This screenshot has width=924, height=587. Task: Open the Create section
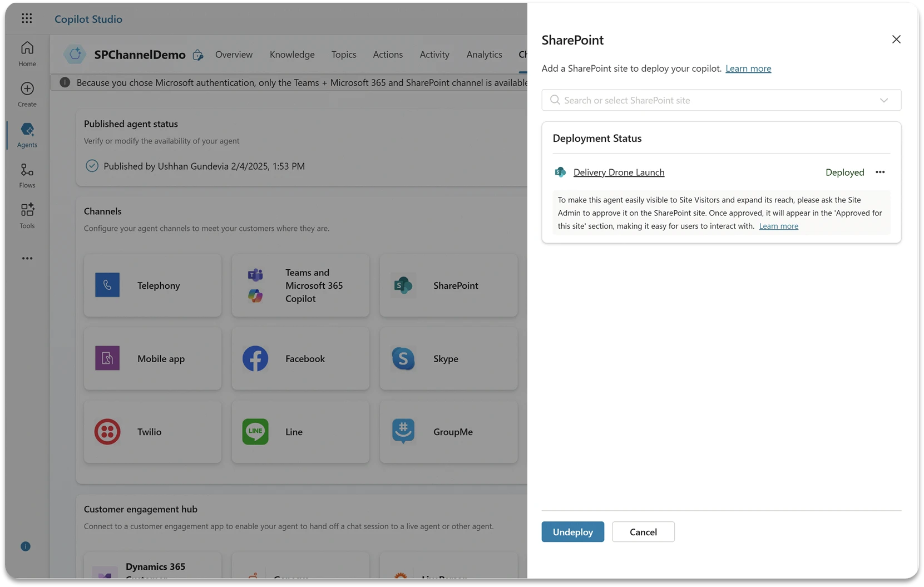(26, 93)
